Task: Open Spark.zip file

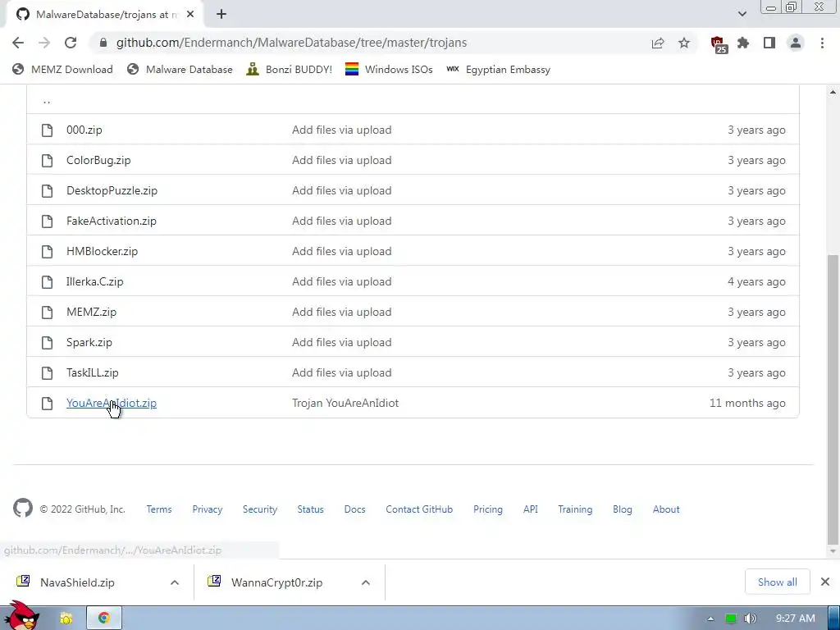Action: coord(89,343)
